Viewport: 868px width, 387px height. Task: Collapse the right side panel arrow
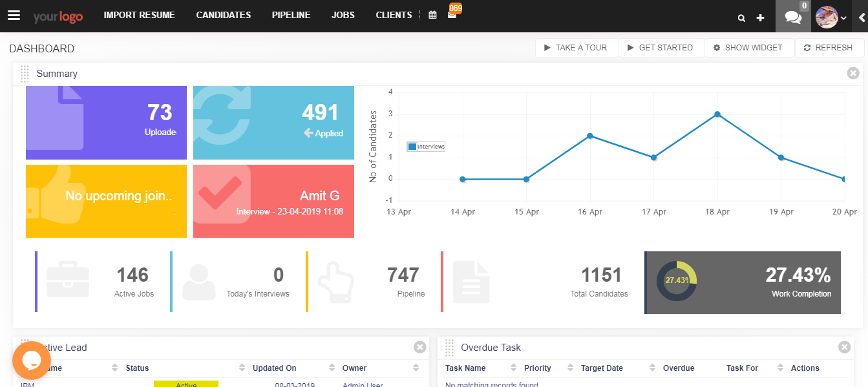[x=862, y=17]
